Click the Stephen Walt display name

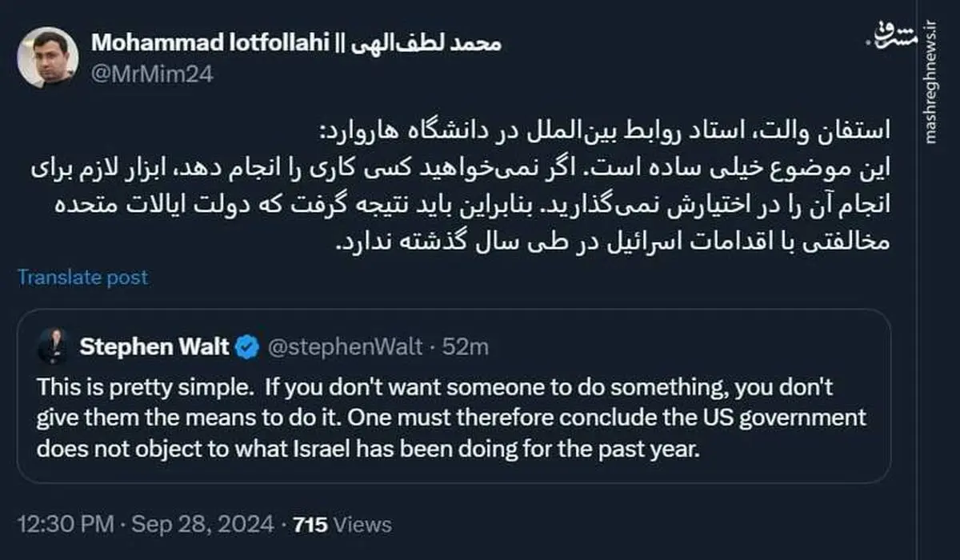[x=154, y=347]
